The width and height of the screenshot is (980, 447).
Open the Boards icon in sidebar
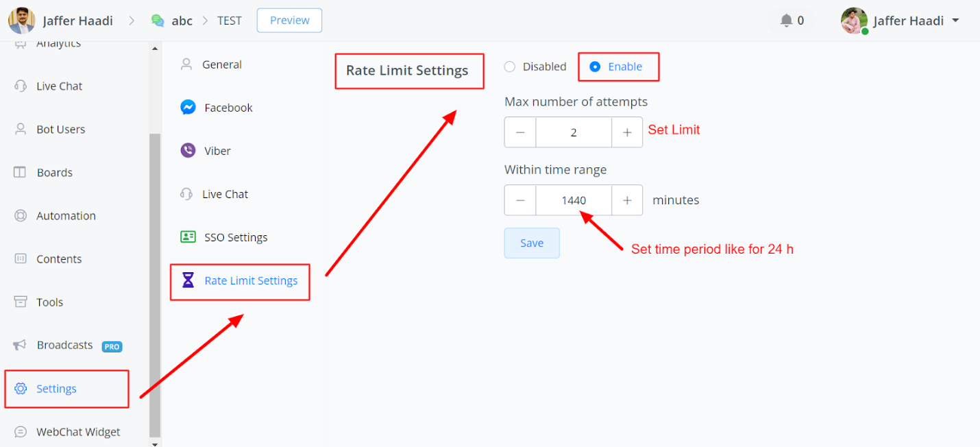tap(20, 172)
